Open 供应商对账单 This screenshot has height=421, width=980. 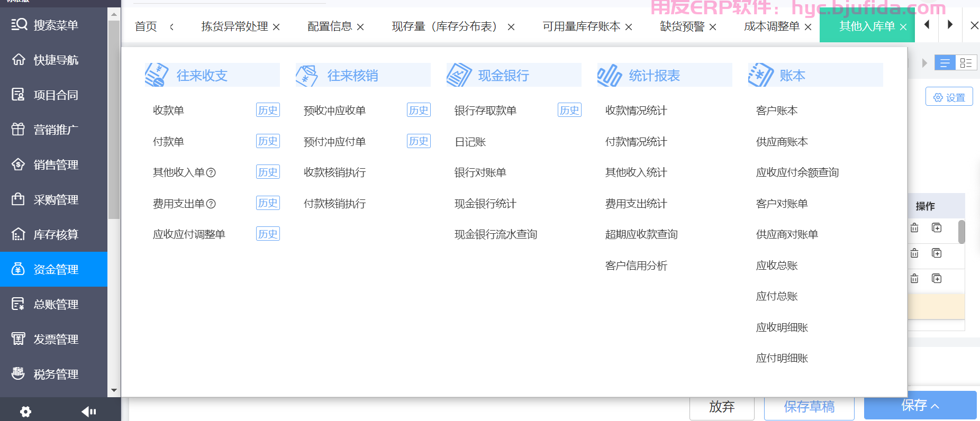pyautogui.click(x=787, y=234)
